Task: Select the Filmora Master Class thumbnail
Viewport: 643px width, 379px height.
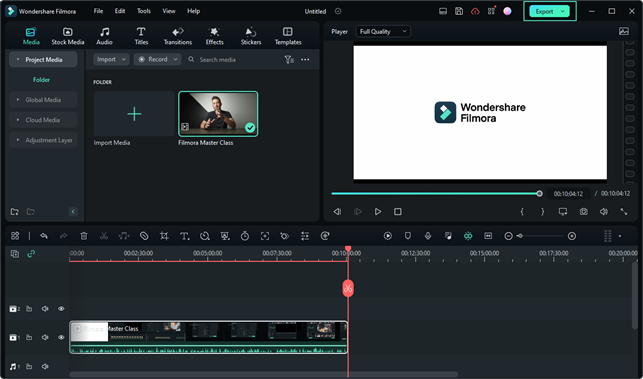Action: tap(218, 114)
